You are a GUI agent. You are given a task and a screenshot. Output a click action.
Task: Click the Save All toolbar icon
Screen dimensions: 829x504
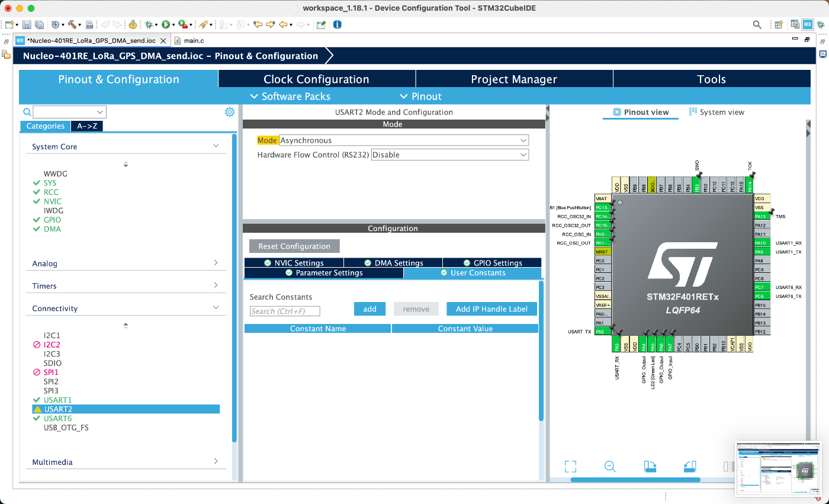click(x=39, y=24)
